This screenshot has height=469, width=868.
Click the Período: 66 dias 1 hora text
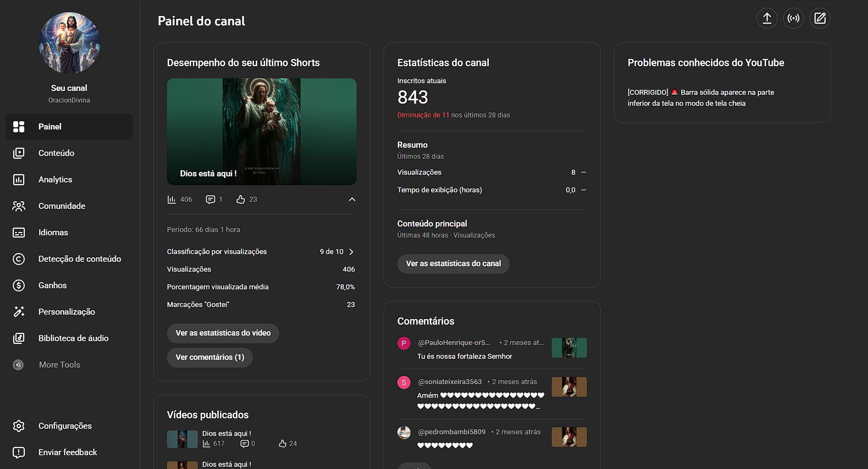203,230
